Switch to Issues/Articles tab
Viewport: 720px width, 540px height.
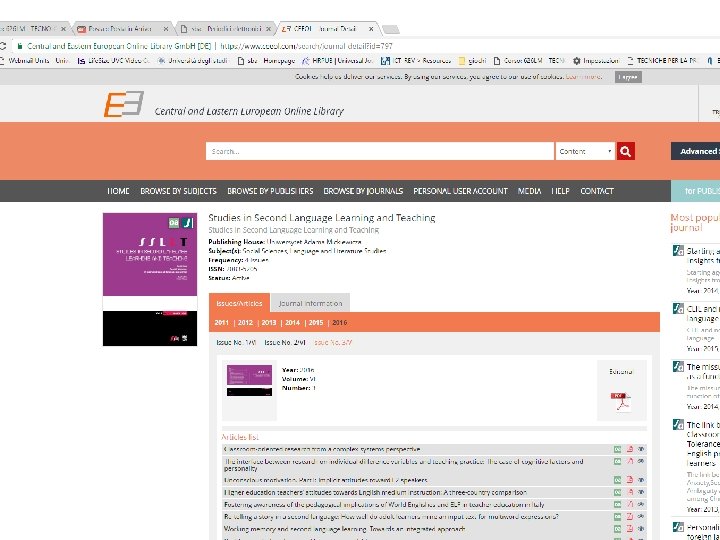pyautogui.click(x=239, y=303)
